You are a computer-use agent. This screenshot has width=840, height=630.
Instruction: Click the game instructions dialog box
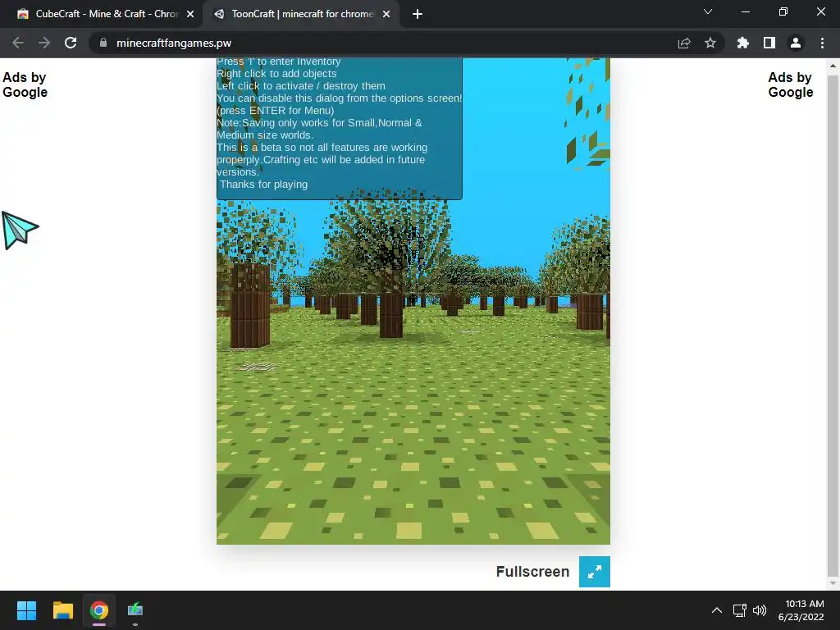pos(339,129)
